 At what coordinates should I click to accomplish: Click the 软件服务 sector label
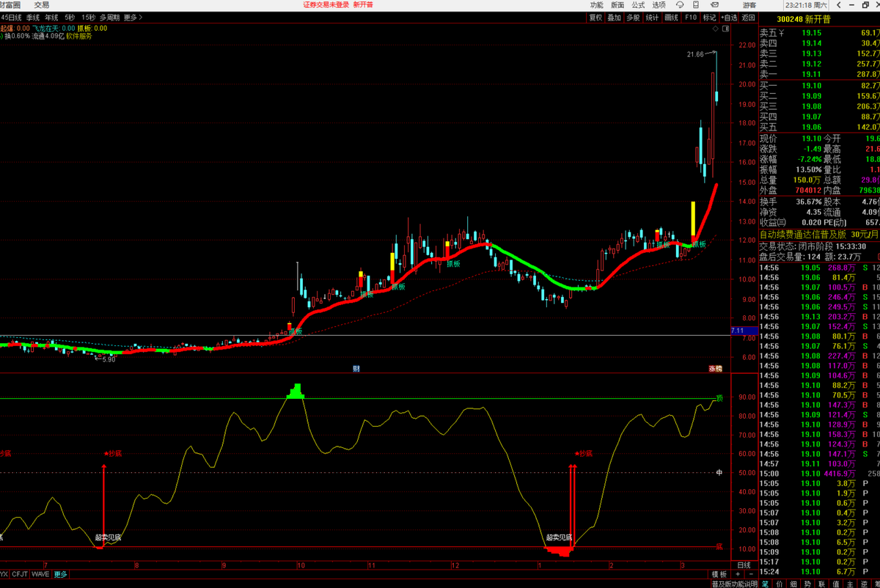79,36
